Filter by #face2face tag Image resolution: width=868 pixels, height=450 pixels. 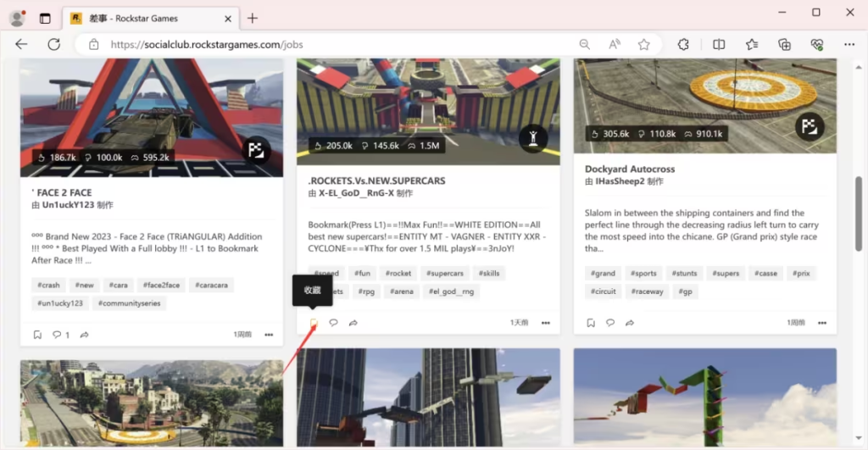[x=161, y=285]
